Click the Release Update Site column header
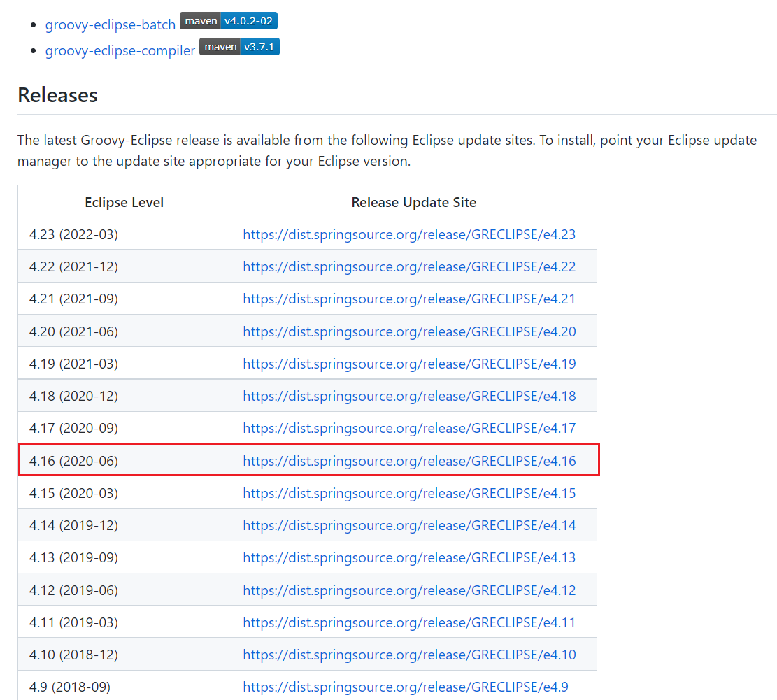 pos(414,202)
